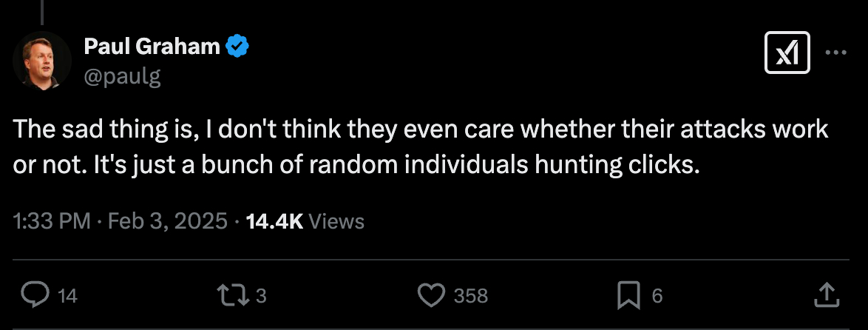Click the Paul Graham display name
The image size is (868, 330).
point(152,47)
